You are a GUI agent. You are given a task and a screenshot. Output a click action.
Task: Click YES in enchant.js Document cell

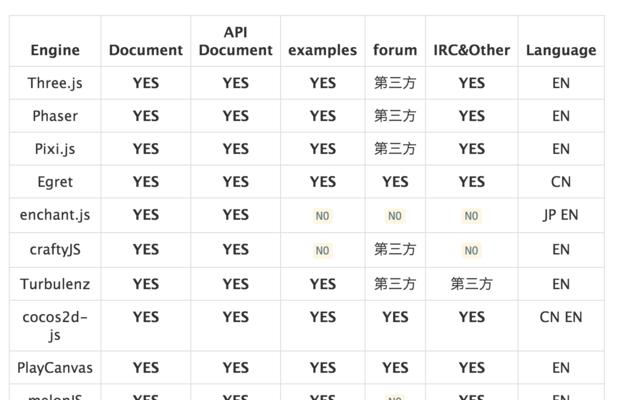pos(146,215)
